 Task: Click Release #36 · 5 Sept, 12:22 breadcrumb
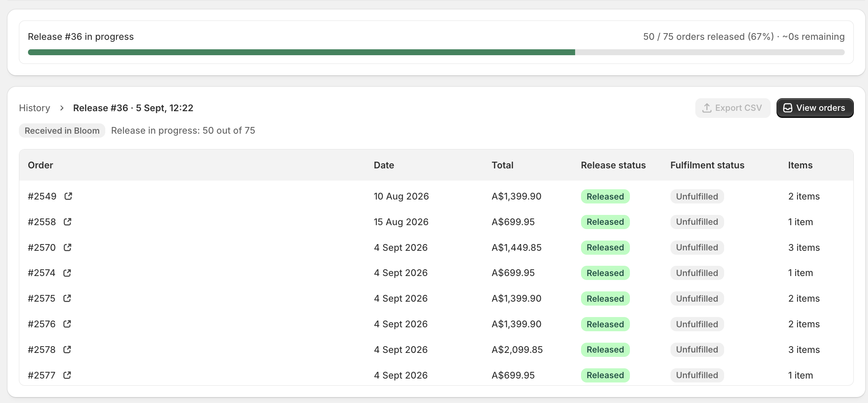coord(133,108)
